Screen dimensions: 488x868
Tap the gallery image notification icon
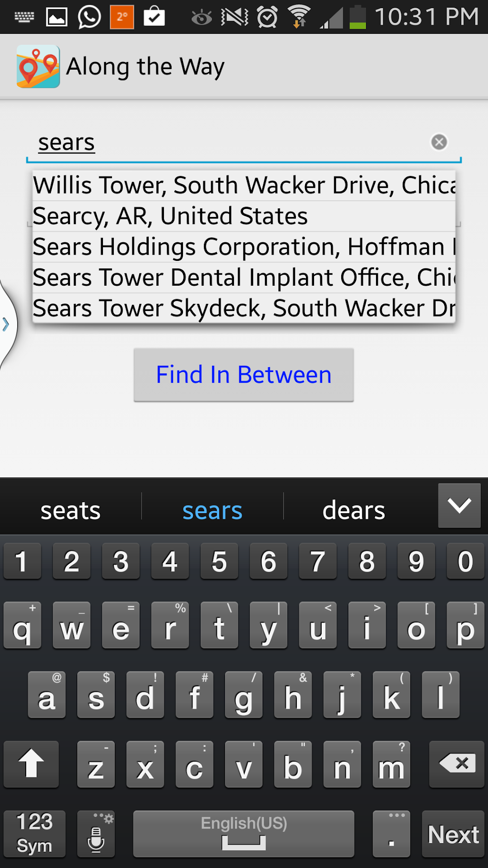point(56,17)
